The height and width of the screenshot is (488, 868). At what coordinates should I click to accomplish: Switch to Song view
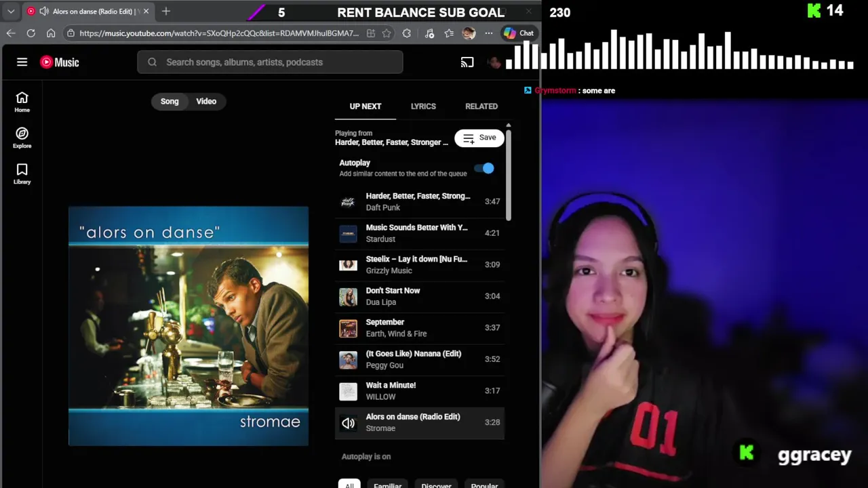click(170, 101)
